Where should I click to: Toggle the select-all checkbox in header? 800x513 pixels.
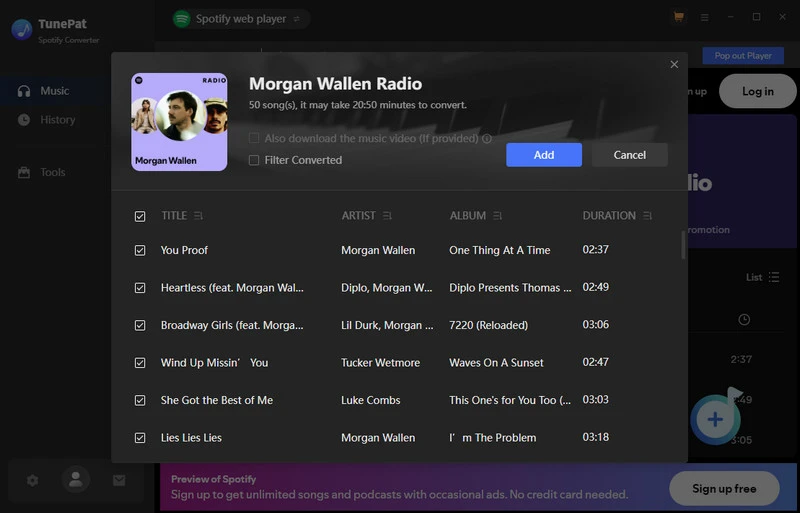point(140,216)
